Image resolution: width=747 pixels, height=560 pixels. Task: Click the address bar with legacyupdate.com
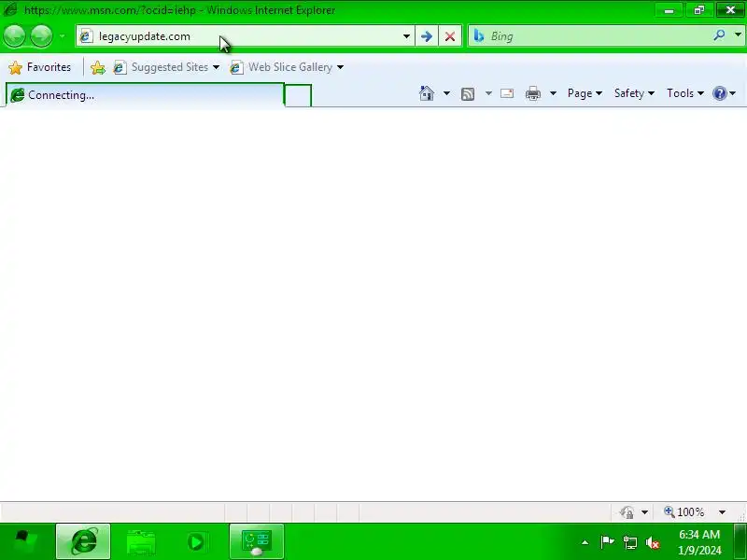[x=238, y=36]
